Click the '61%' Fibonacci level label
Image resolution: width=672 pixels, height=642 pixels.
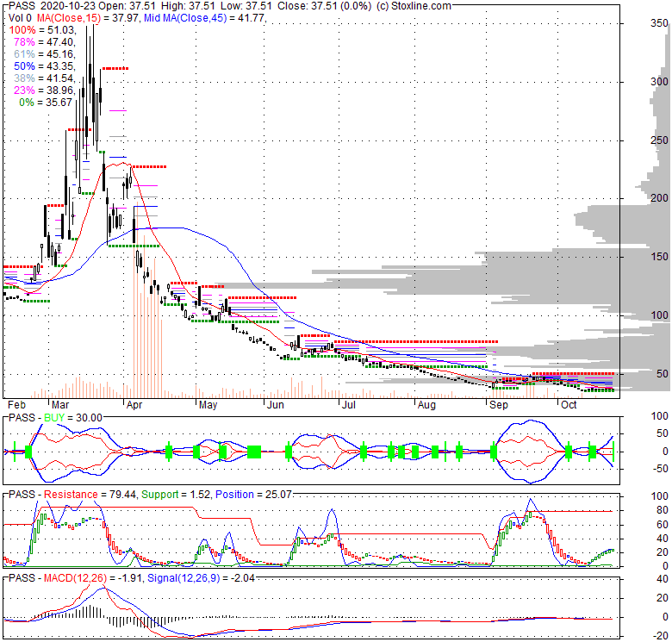[24, 54]
